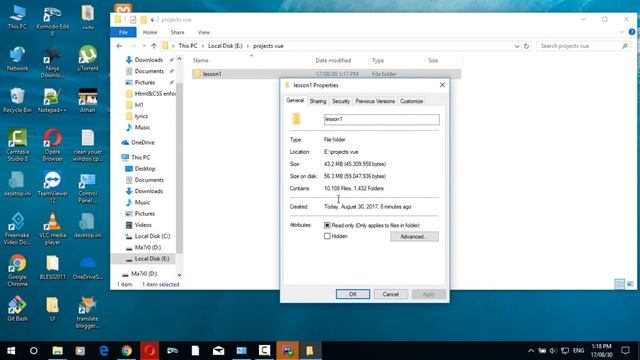Open Athan desktop shortcut
The width and height of the screenshot is (640, 360).
tap(87, 100)
